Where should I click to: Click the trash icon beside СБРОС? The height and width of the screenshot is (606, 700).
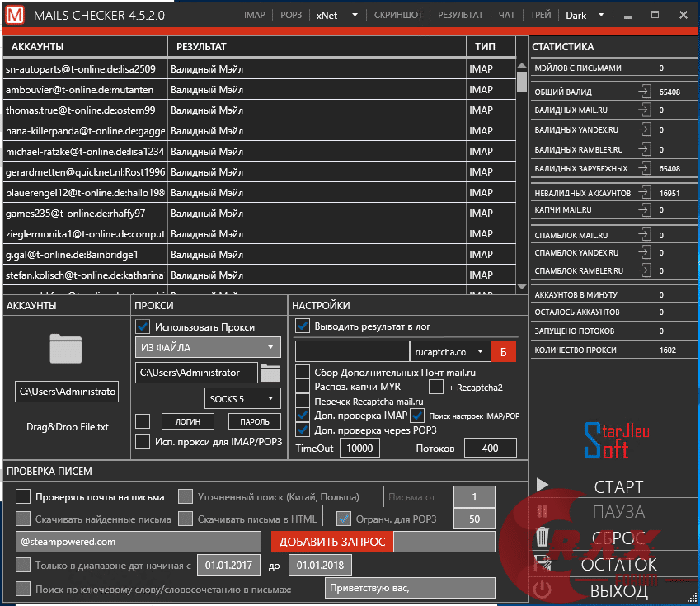pyautogui.click(x=542, y=538)
